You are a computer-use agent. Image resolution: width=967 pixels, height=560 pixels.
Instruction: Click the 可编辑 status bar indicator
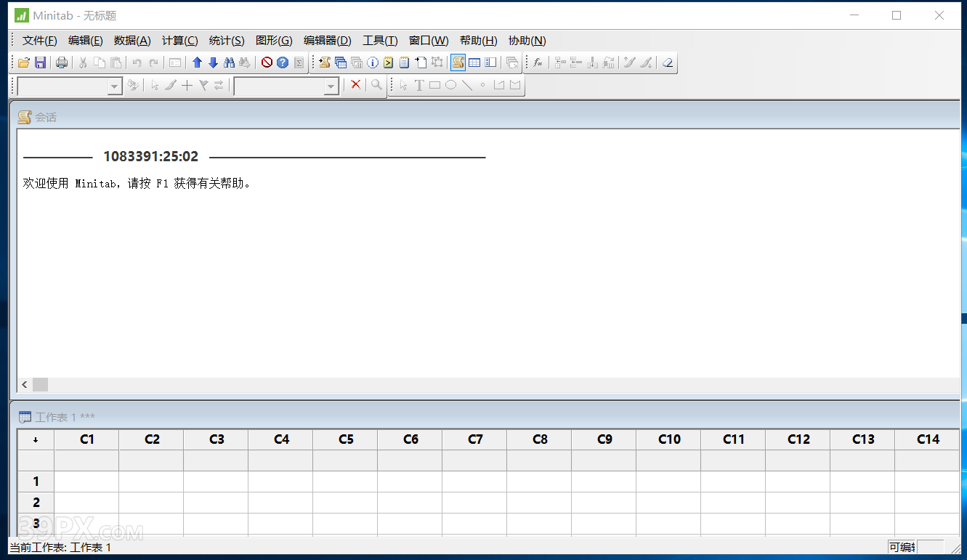pos(902,547)
